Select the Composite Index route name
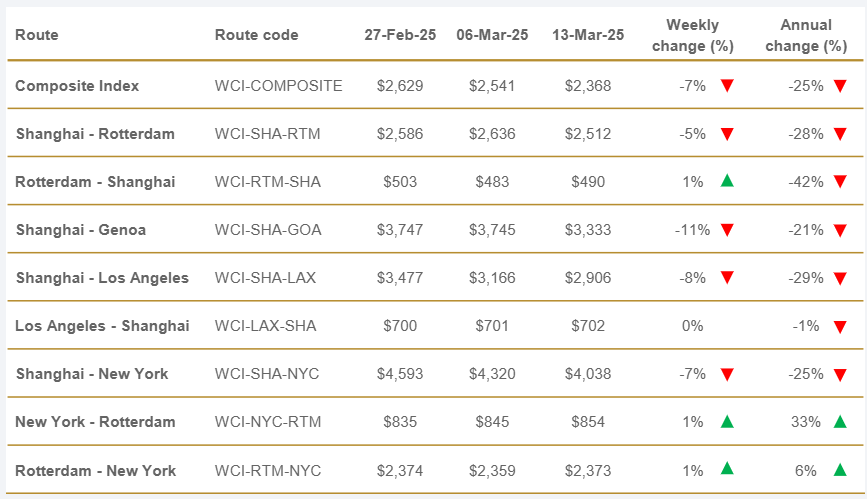Screen dimensions: 867x499 coord(77,86)
